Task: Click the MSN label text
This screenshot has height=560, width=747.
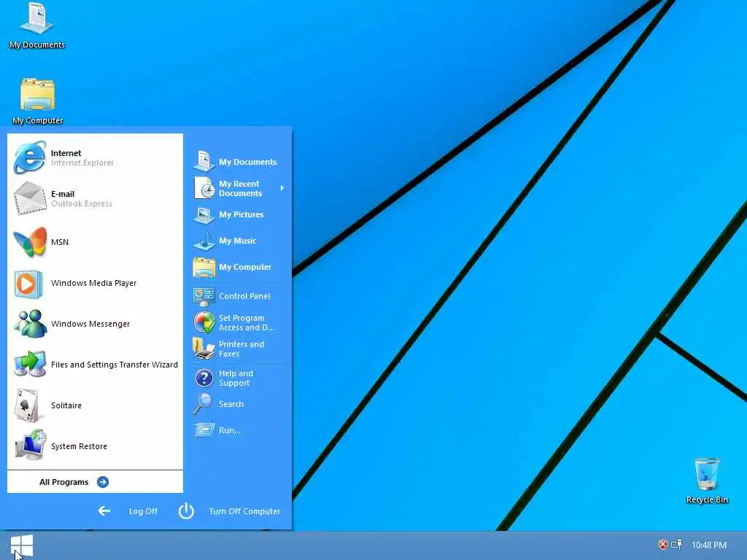Action: [60, 242]
